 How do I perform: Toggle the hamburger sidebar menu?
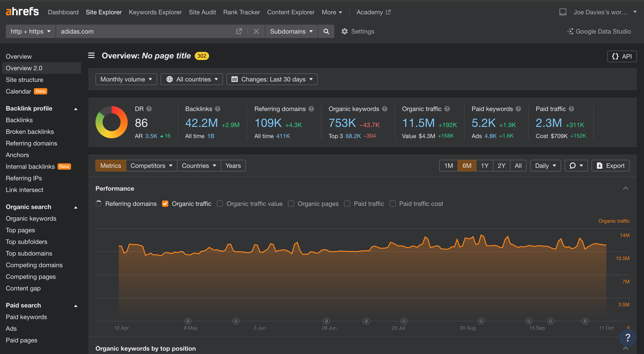point(91,55)
